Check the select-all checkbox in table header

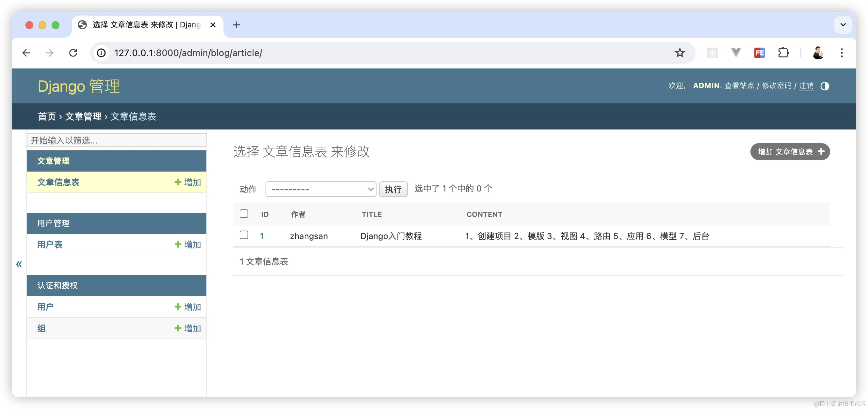tap(244, 214)
